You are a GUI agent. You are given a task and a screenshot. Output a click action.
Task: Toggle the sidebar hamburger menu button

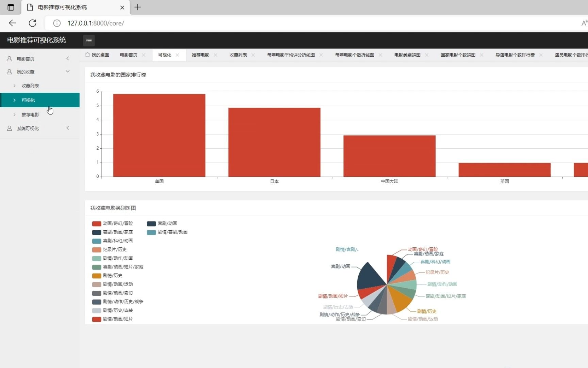tap(89, 41)
